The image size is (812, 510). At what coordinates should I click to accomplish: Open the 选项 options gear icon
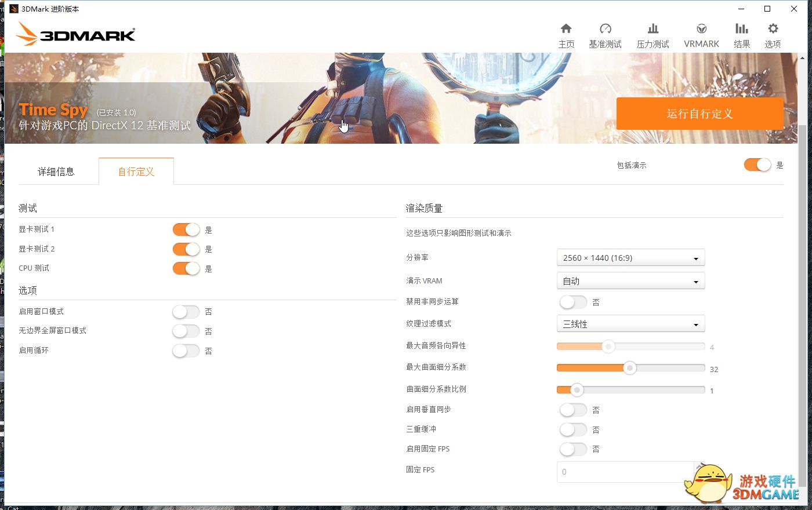tap(773, 29)
